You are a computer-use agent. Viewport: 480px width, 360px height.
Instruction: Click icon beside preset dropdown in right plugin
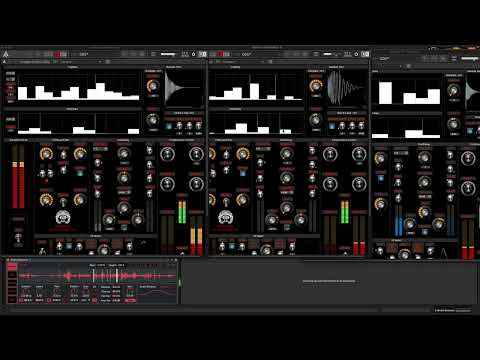click(x=408, y=66)
